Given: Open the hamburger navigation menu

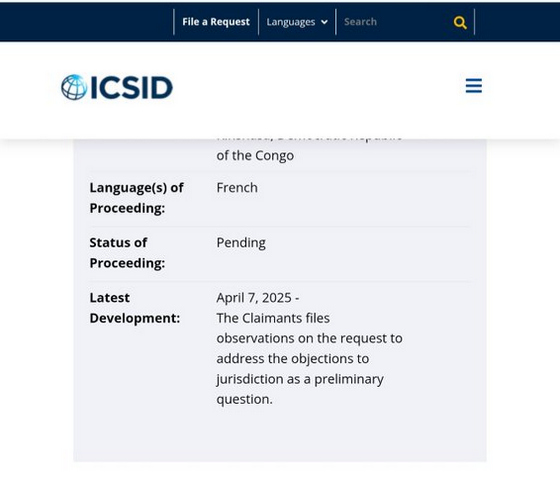Looking at the screenshot, I should point(474,86).
